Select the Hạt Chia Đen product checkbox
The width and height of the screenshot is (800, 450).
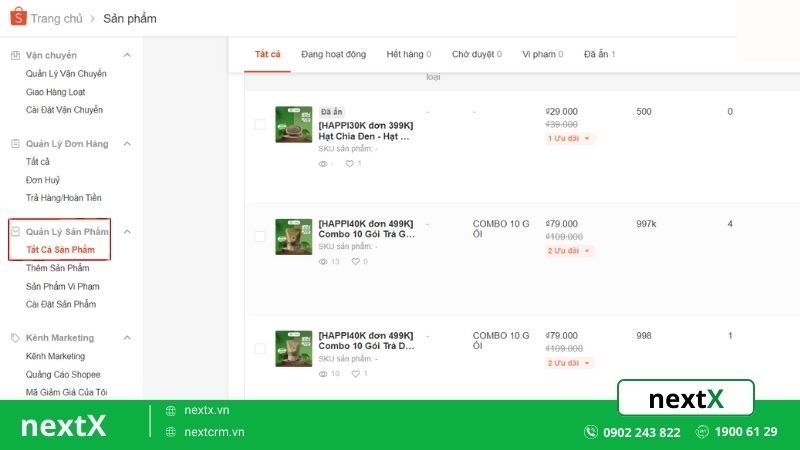[x=260, y=125]
